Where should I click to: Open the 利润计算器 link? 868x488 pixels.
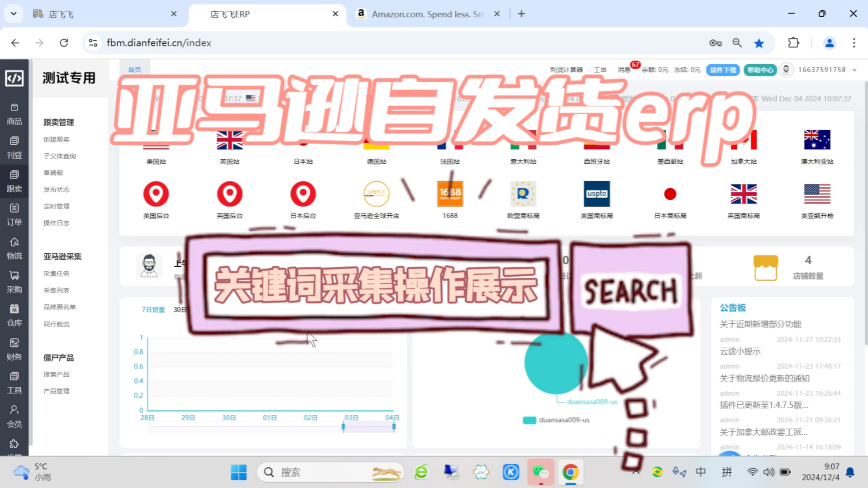pyautogui.click(x=566, y=70)
